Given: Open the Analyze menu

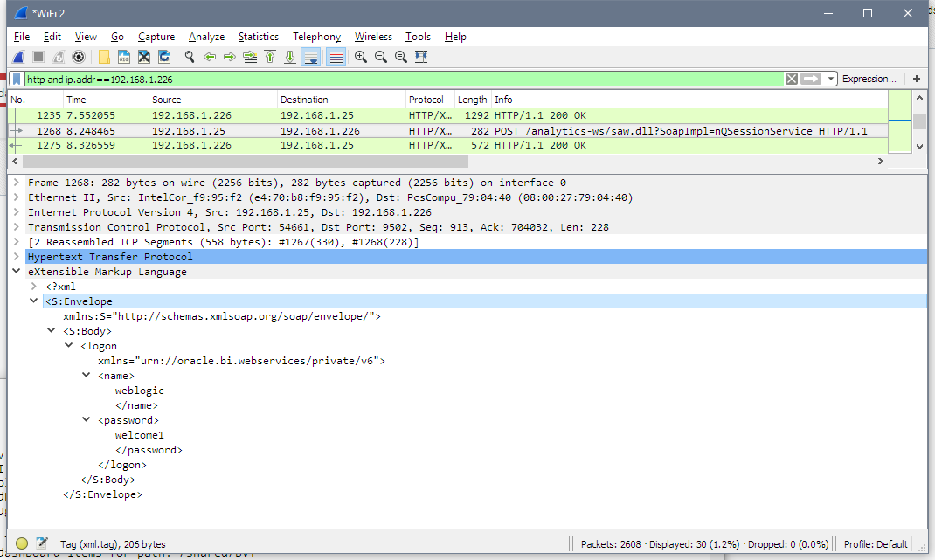Looking at the screenshot, I should tap(206, 37).
